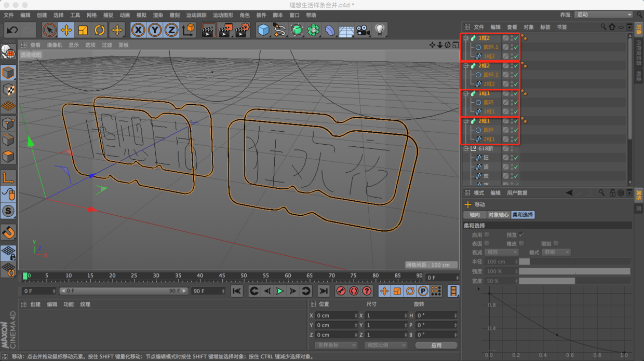Open the 运动图形 menu
The image size is (644, 361).
point(223,15)
